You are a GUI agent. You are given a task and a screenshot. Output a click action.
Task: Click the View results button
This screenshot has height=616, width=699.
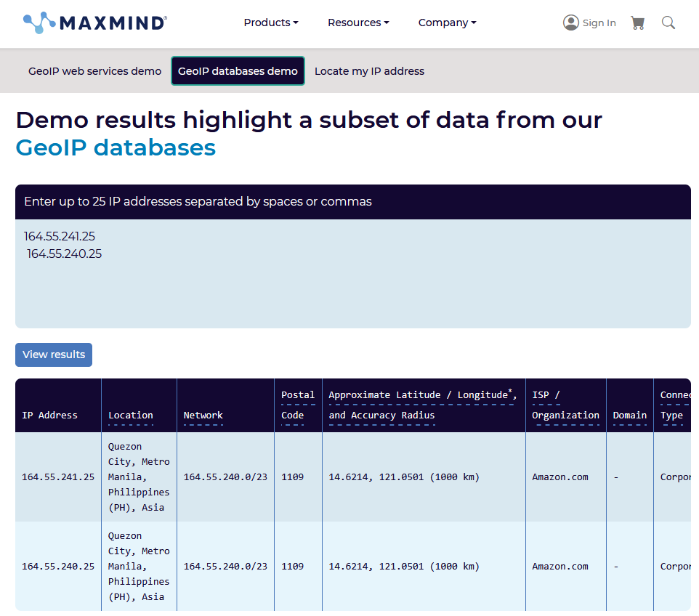(x=53, y=354)
